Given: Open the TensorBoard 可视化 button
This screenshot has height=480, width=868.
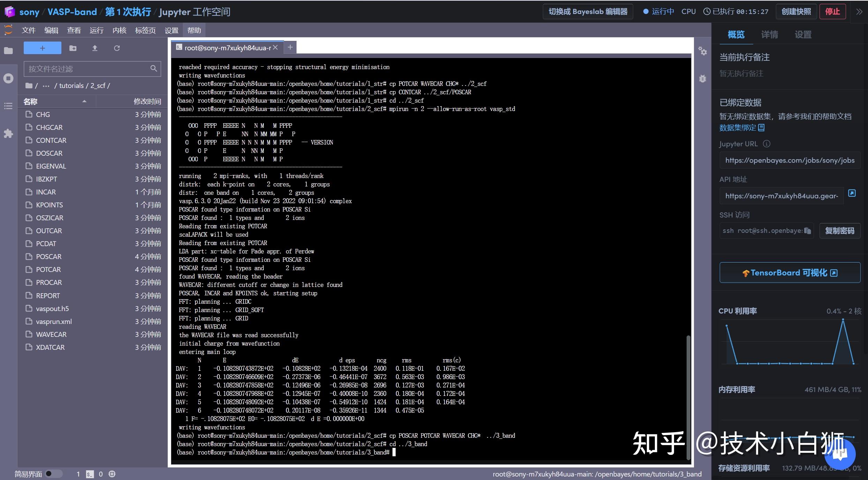Looking at the screenshot, I should coord(790,273).
